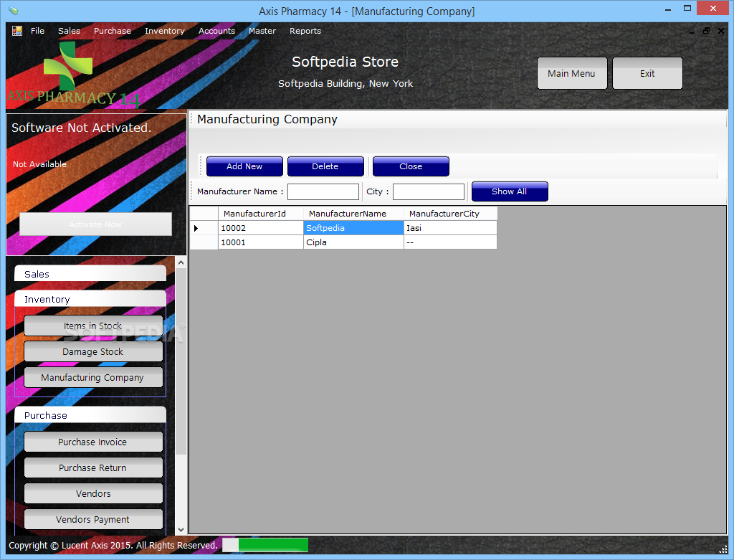Screen dimensions: 734x560
Task: Collapse the Purchase sidebar section
Action: 90,415
